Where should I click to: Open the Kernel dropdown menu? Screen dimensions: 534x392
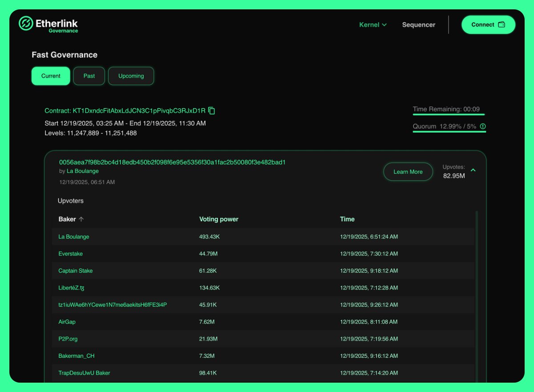tap(373, 25)
